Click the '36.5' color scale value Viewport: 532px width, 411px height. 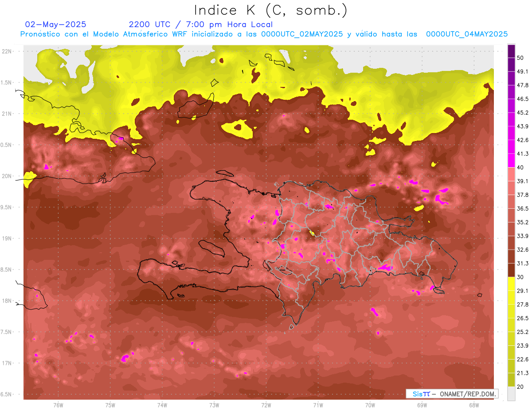tap(523, 209)
